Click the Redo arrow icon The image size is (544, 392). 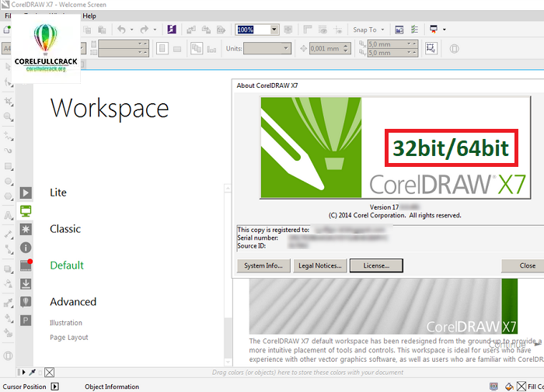point(145,29)
